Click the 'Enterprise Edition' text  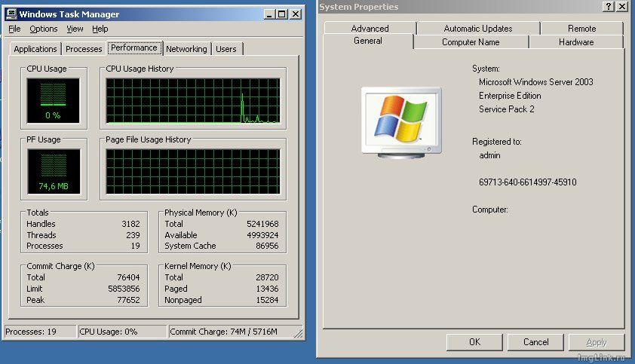click(510, 96)
